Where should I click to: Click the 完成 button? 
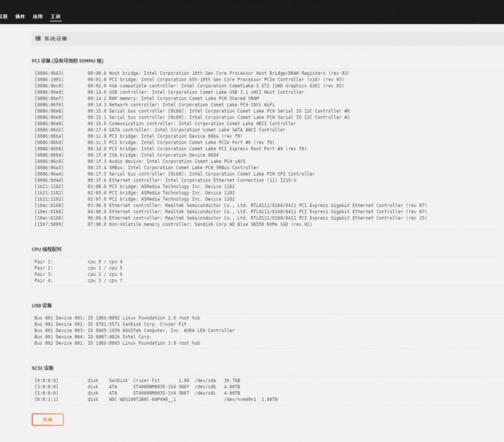coord(48,420)
